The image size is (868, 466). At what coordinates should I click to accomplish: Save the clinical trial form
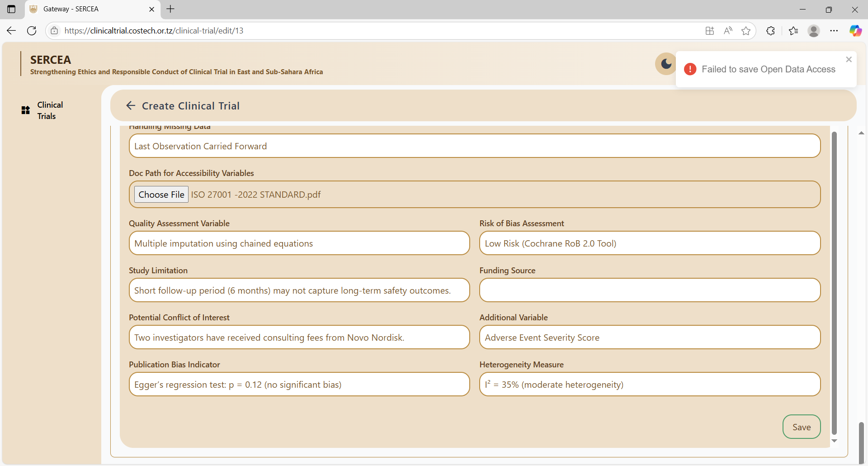coord(802,427)
